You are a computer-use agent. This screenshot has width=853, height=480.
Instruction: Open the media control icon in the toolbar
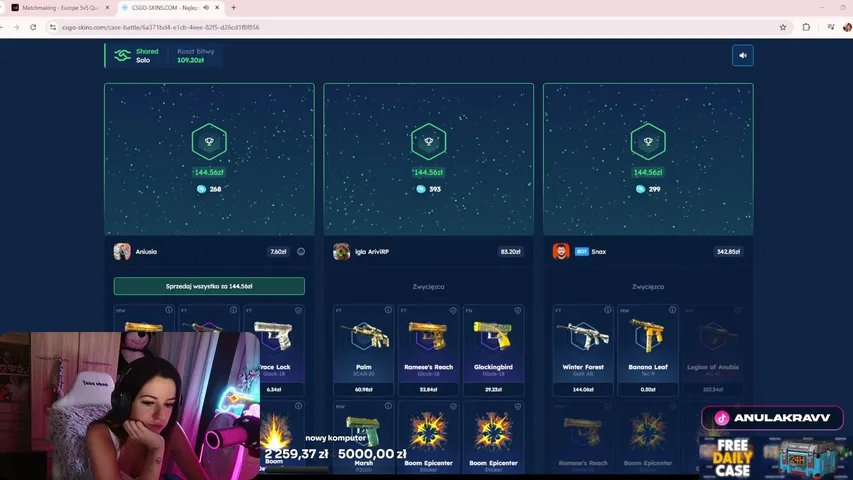[x=831, y=27]
